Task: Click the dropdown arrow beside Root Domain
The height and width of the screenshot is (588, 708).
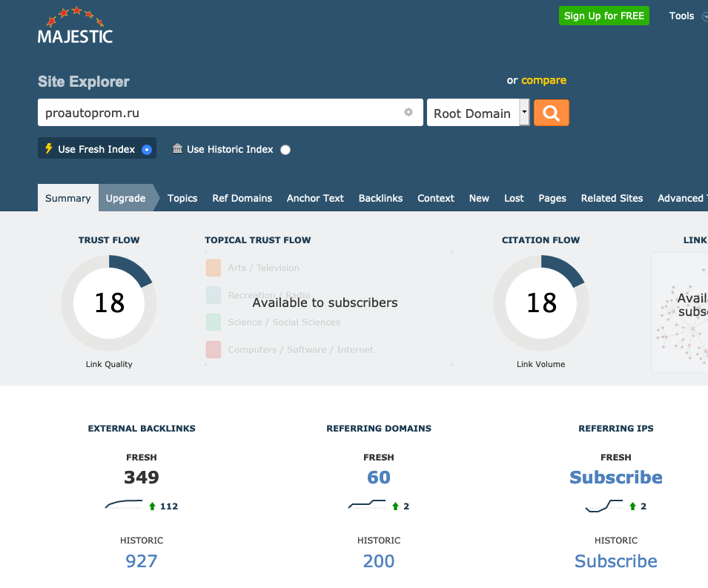Action: tap(524, 113)
